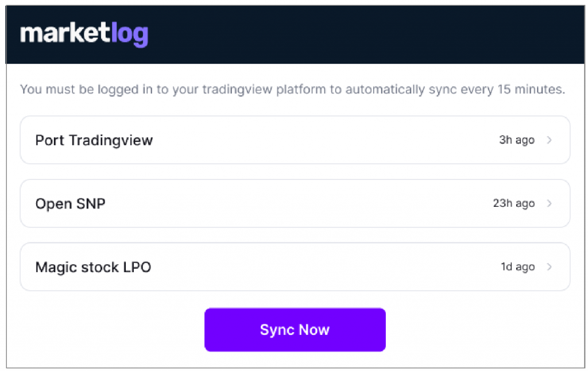The image size is (588, 371).
Task: Open the Magic stock LPO account row
Action: (x=295, y=266)
